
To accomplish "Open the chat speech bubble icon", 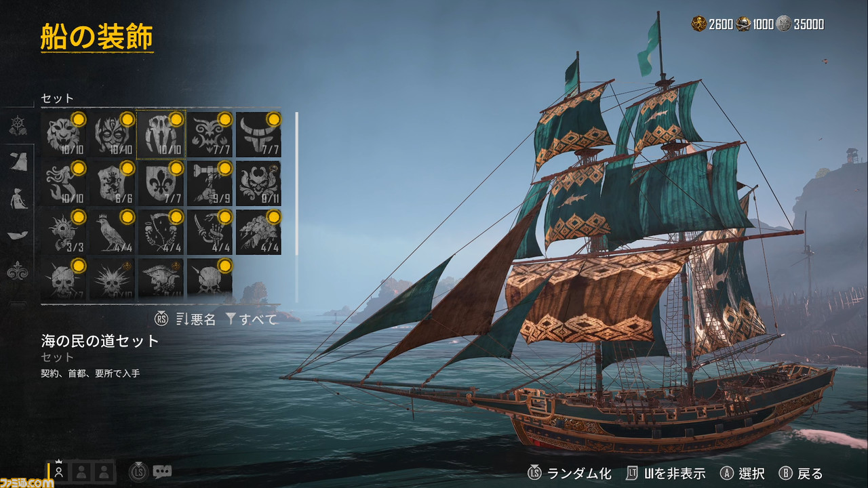I will pos(162,472).
